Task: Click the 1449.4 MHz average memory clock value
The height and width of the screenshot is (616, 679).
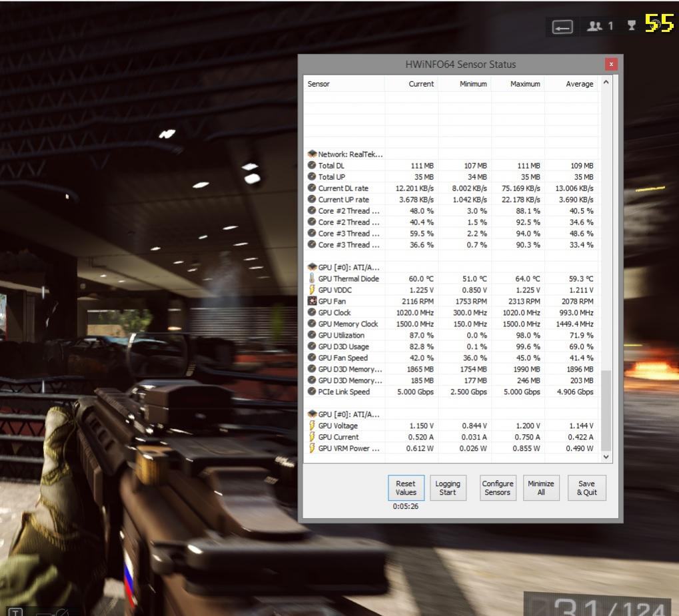Action: point(574,324)
